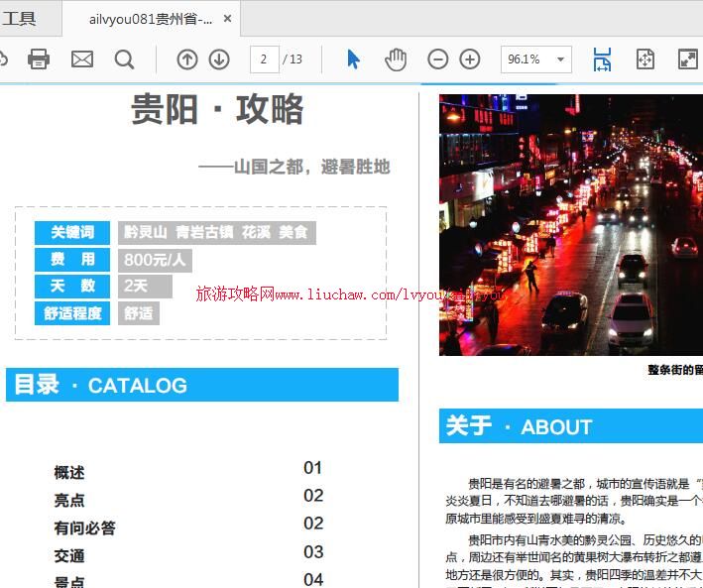Zoom out with the minus button

click(437, 59)
